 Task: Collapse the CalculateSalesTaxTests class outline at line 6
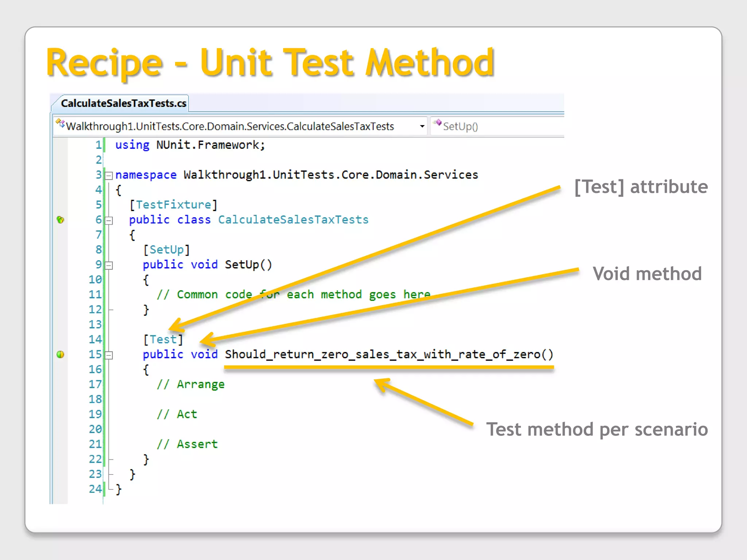[x=109, y=221]
